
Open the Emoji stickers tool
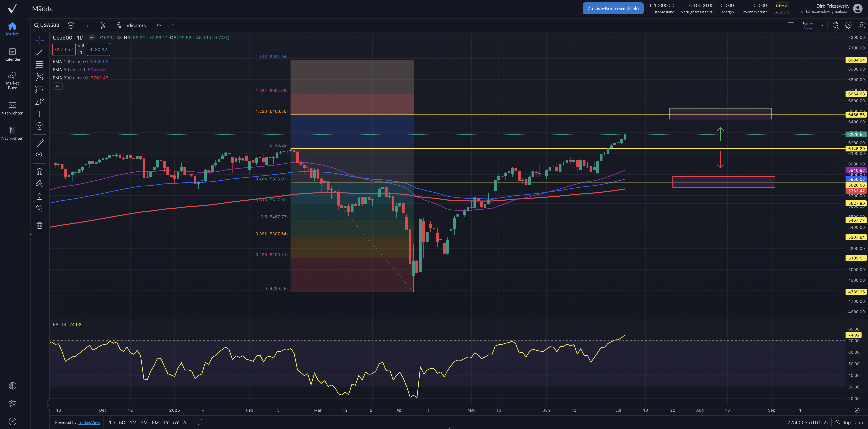click(x=39, y=126)
